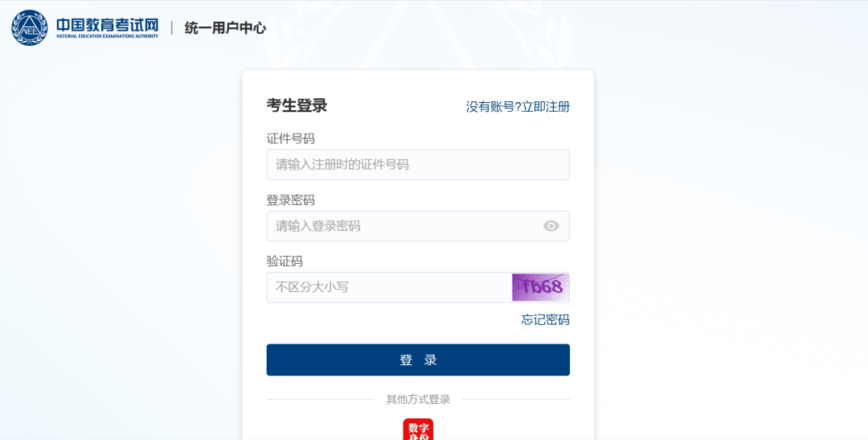The height and width of the screenshot is (440, 868).
Task: Click the 其他方式登录 divider text
Action: click(x=418, y=400)
